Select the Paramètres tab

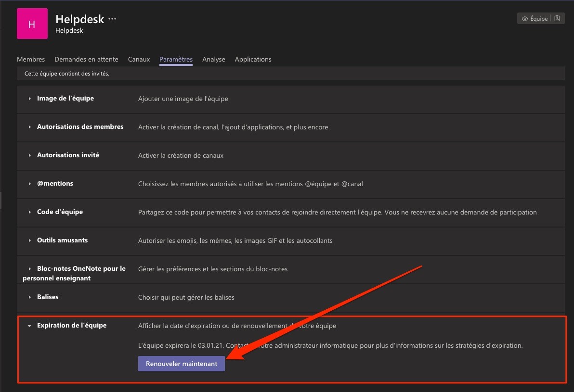tap(176, 59)
